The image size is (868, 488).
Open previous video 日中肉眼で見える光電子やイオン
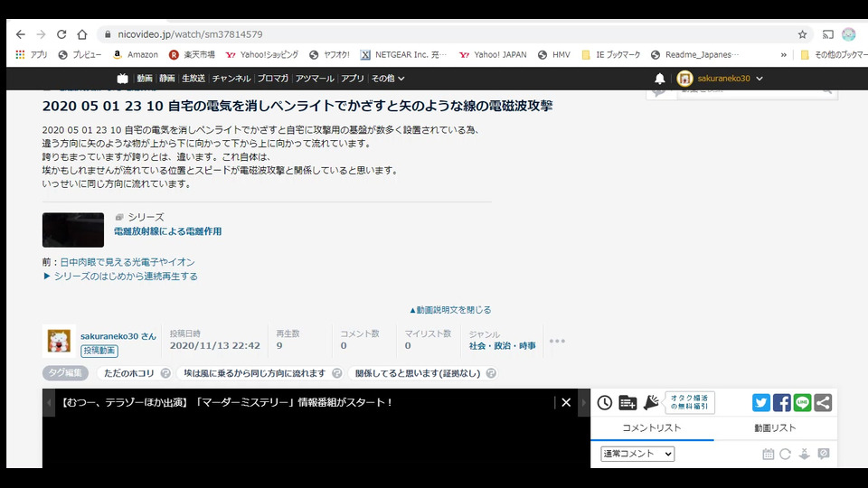[127, 262]
